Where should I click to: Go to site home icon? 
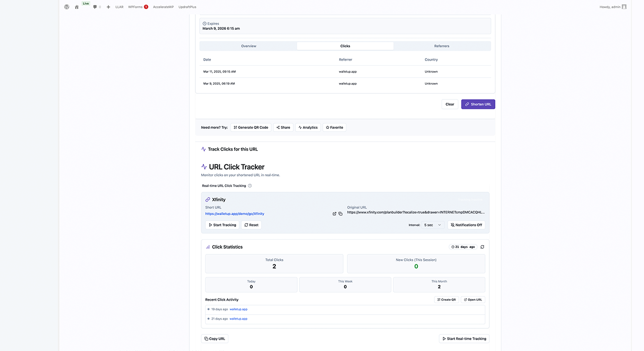(77, 7)
